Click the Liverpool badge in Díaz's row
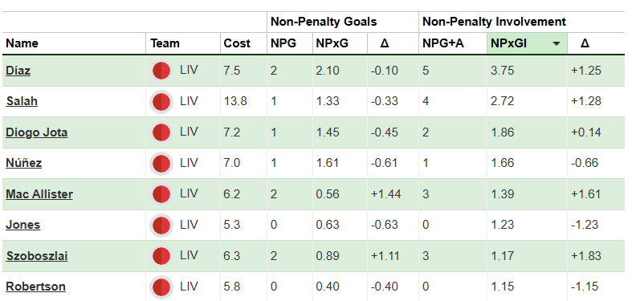This screenshot has width=644, height=301. coord(161,71)
